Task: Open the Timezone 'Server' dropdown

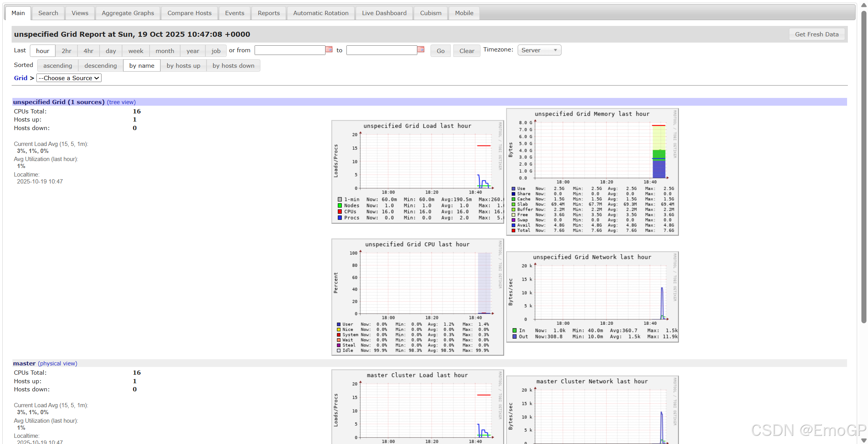Action: pyautogui.click(x=539, y=50)
